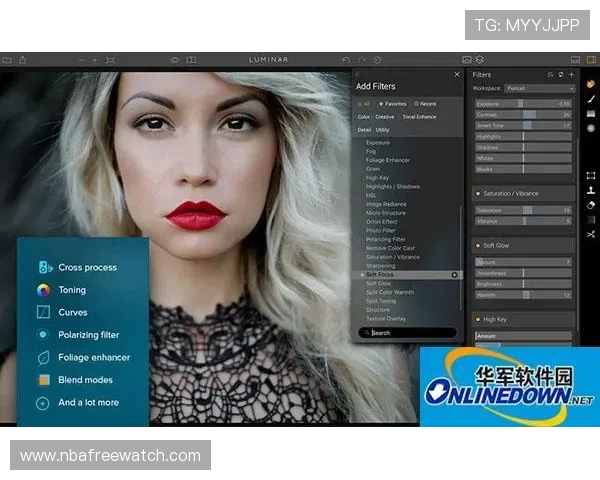Toggle the Soft Glow filter on/off
Screen dimensions: 600x480
click(x=477, y=245)
